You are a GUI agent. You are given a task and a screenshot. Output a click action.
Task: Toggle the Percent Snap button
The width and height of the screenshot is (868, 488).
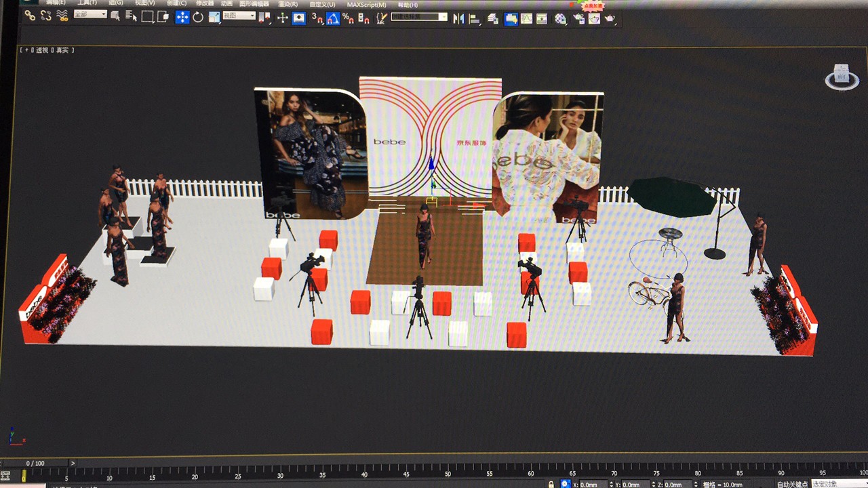click(349, 18)
